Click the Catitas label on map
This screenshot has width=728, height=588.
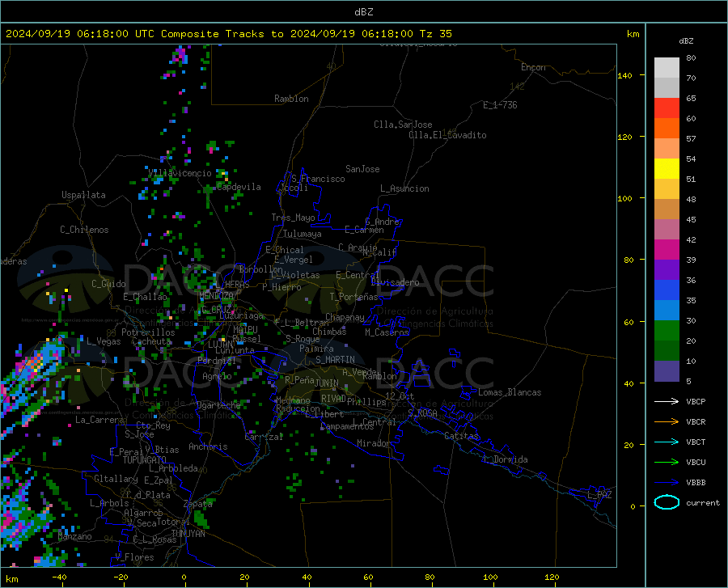pos(461,436)
